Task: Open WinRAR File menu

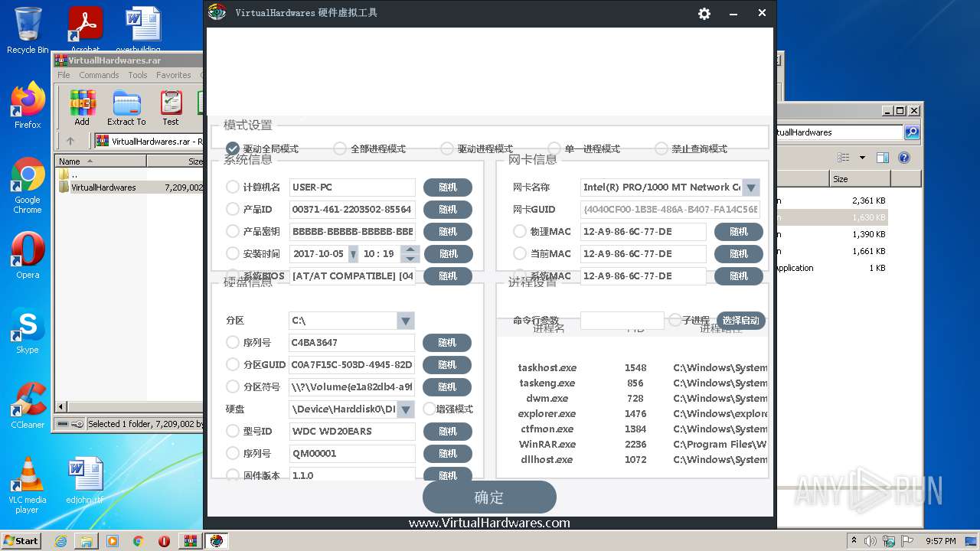Action: (x=64, y=75)
